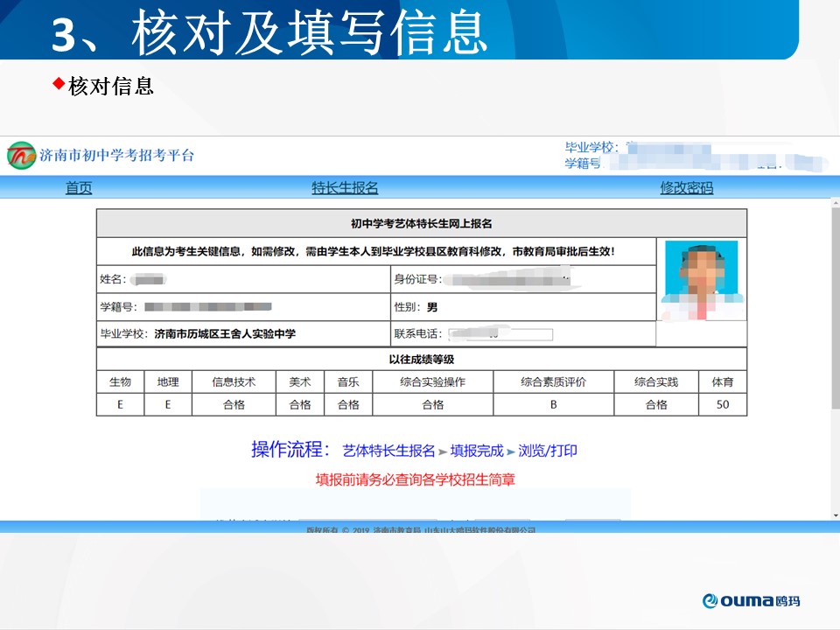
Task: Open 修改密码 in the navigation bar
Action: pos(686,188)
